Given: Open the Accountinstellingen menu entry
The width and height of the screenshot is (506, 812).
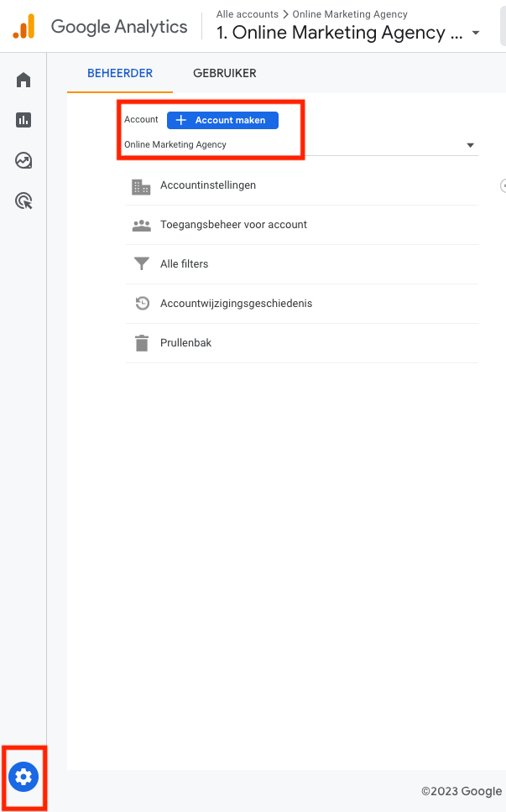Looking at the screenshot, I should tap(208, 185).
